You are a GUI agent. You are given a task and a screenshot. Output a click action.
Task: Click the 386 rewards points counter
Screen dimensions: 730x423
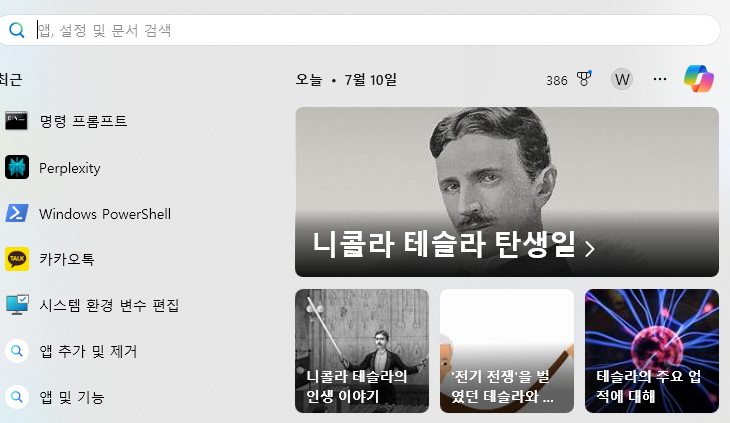coord(556,81)
